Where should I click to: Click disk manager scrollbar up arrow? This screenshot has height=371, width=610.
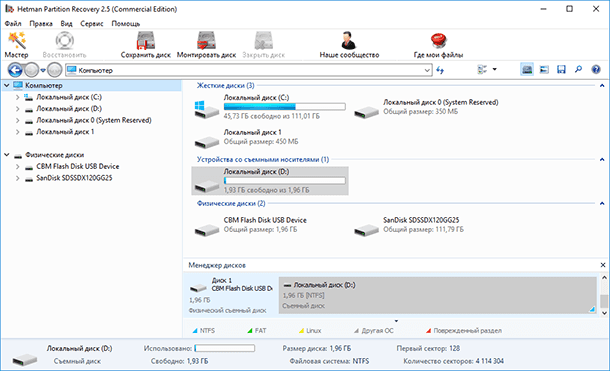tap(604, 277)
